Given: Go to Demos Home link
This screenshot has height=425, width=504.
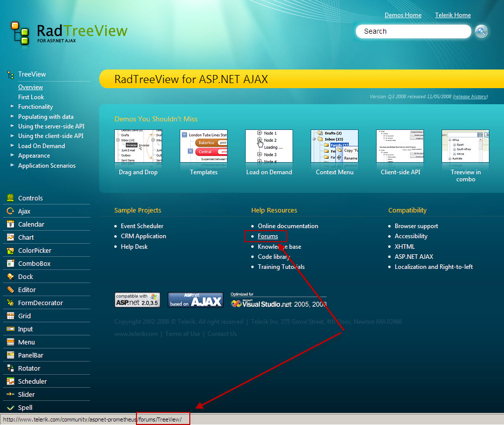Looking at the screenshot, I should (x=403, y=15).
